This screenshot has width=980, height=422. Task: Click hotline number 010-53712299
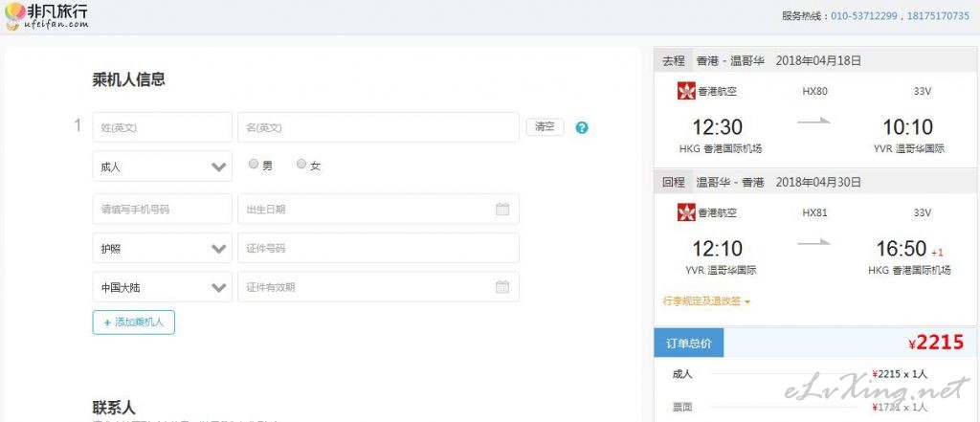[x=865, y=16]
